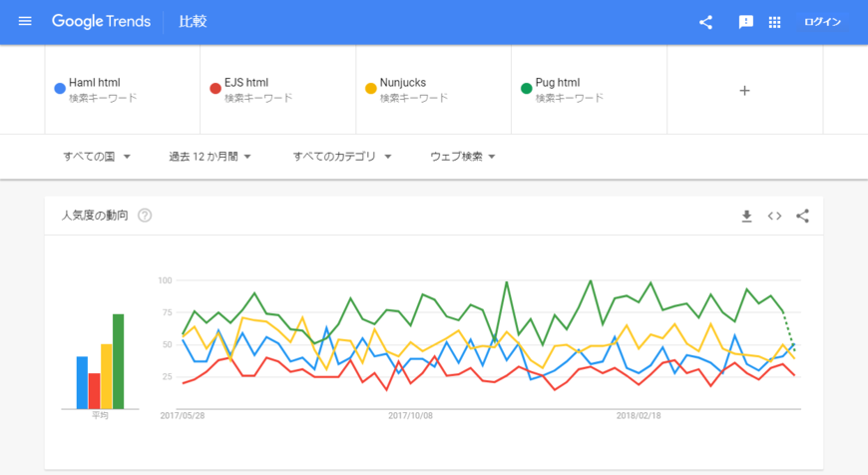Select the Pug html search term
Viewport: 868px width, 475px height.
coord(558,83)
